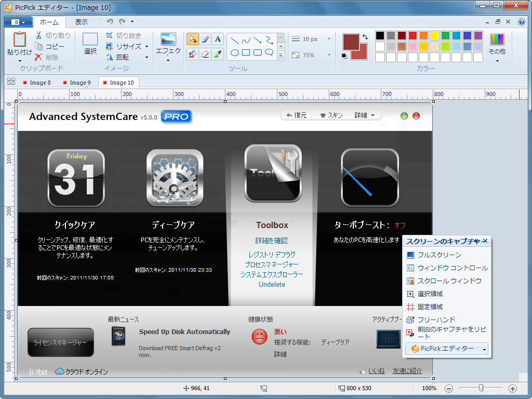The image size is (532, 399).
Task: Click the Paste clipboard icon
Action: pos(19,39)
